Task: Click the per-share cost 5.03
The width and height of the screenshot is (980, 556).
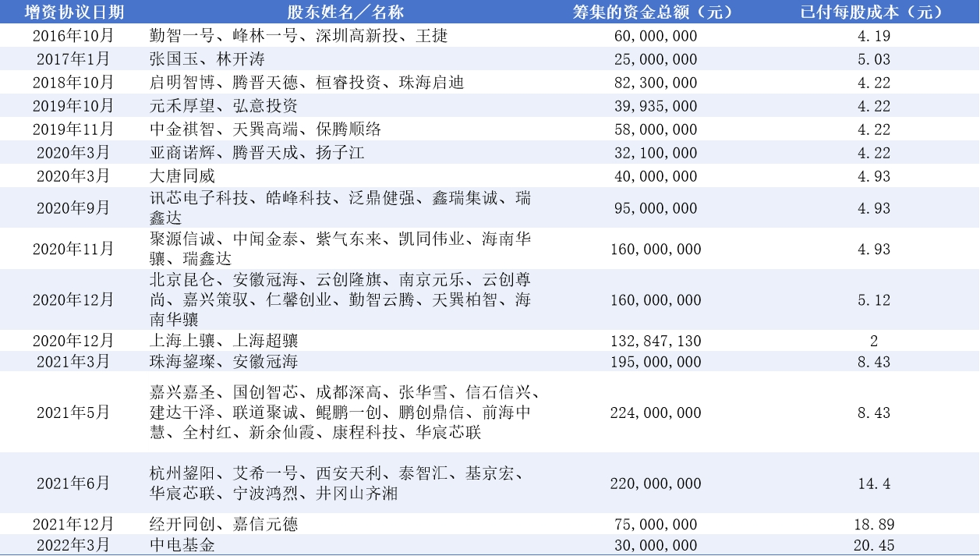Action: click(874, 59)
